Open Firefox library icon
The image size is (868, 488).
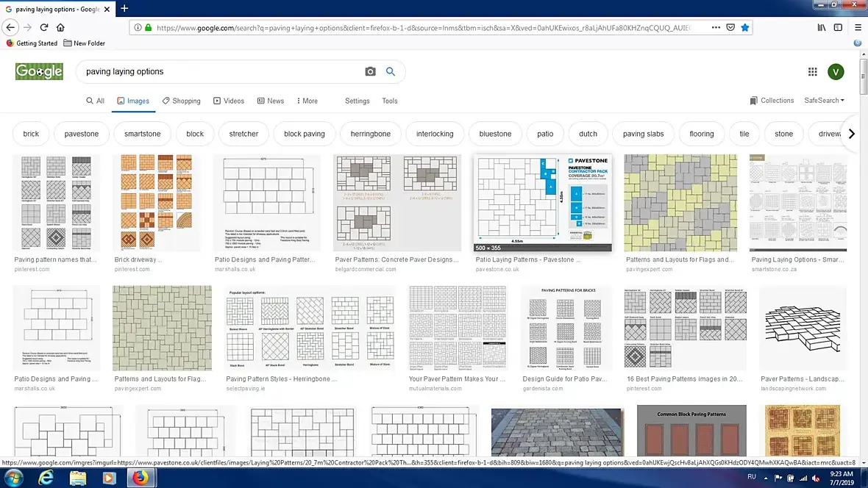tap(822, 27)
